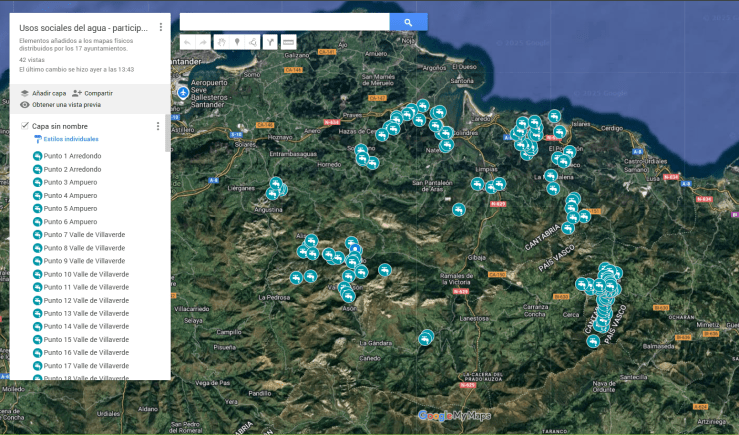
Task: Select 'Punto 1 Arredondo' in the list
Action: 72,156
